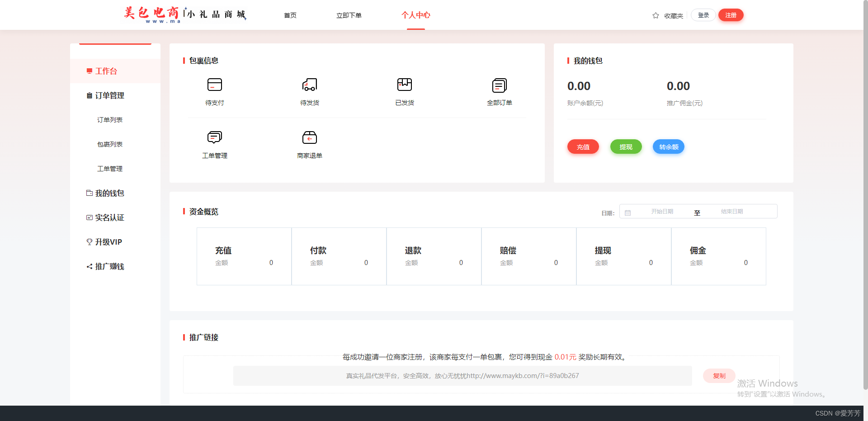Go to 首页 home in top navigation
868x421 pixels.
[290, 15]
